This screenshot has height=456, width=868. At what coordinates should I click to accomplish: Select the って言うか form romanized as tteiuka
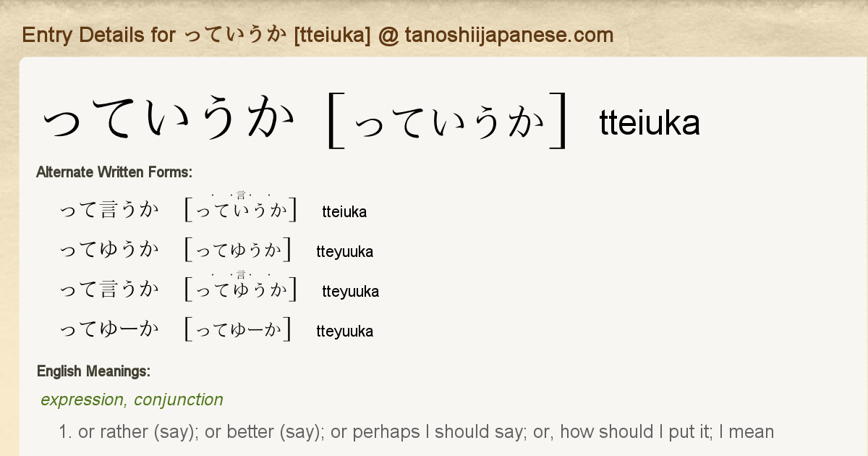coord(109,210)
